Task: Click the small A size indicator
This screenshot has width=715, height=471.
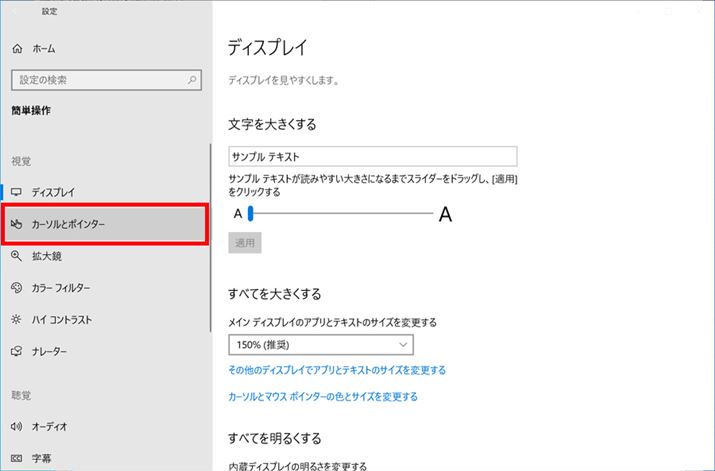Action: coord(238,213)
